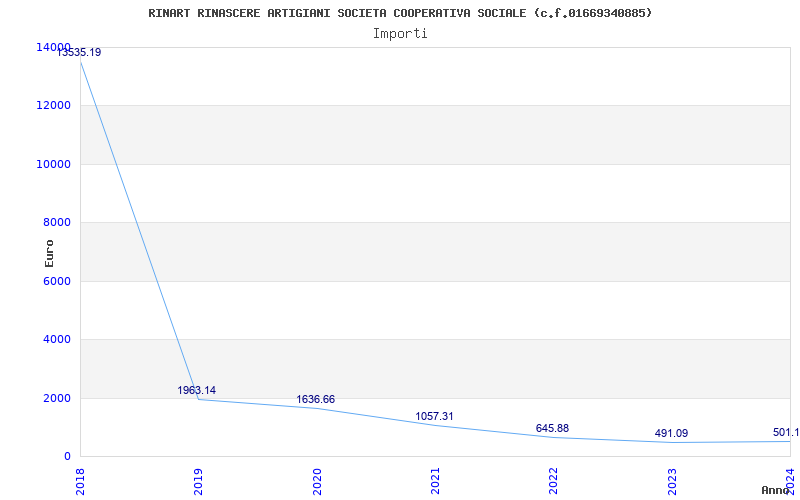Click the 2000 y-axis label
Image resolution: width=800 pixels, height=500 pixels.
57,398
